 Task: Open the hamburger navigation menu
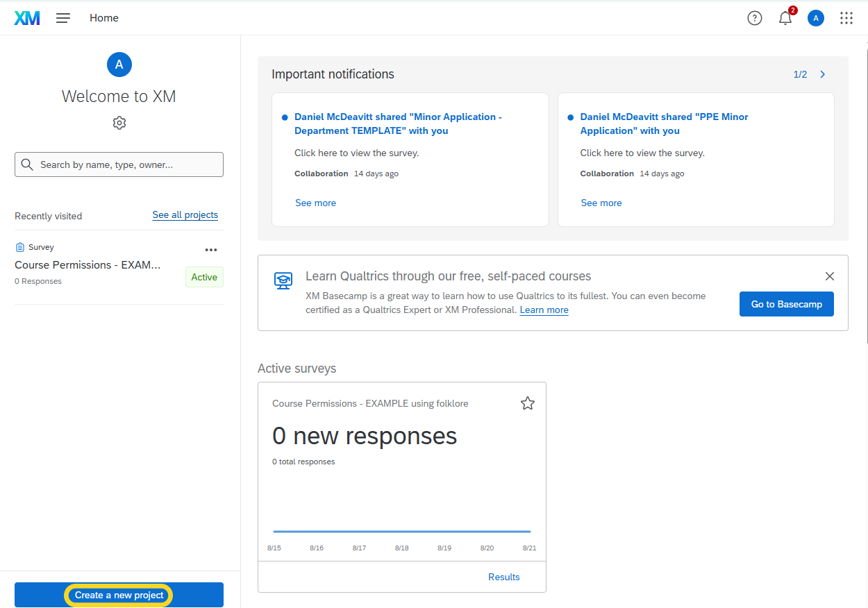pyautogui.click(x=63, y=18)
